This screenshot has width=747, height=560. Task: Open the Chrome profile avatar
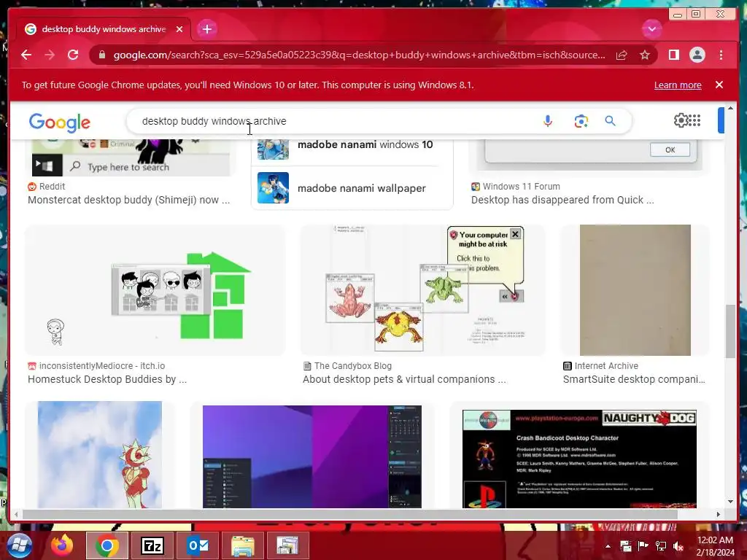697,55
